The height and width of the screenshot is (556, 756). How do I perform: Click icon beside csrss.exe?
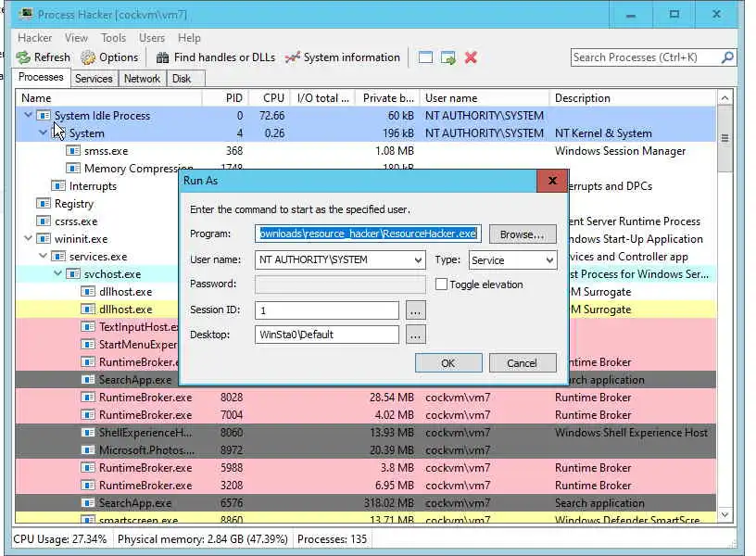point(44,221)
